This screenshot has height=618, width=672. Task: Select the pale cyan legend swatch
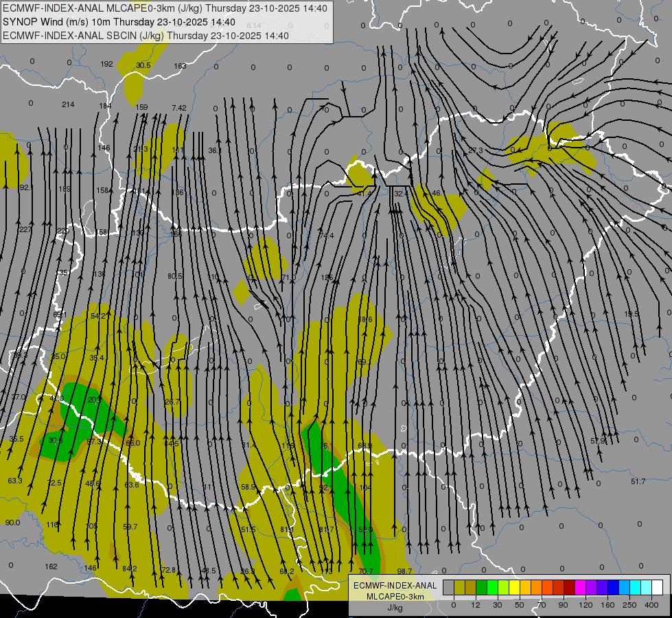click(x=647, y=587)
